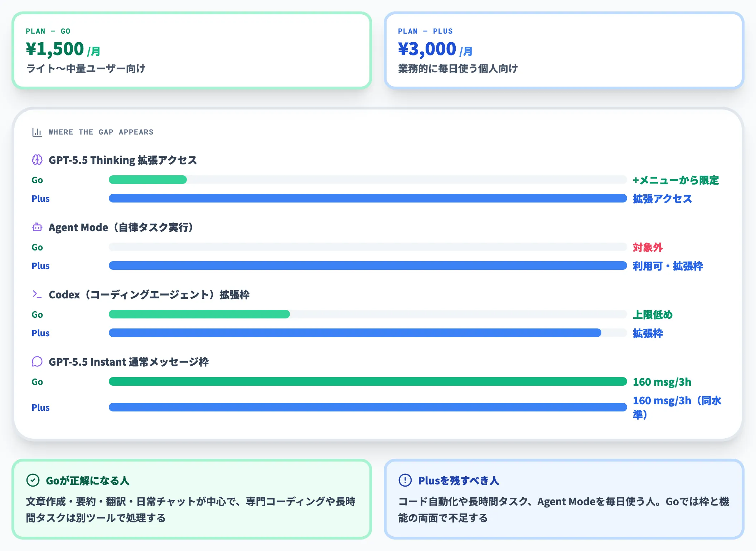This screenshot has width=756, height=551.
Task: Click the Plus label under Codex
Action: [x=40, y=333]
